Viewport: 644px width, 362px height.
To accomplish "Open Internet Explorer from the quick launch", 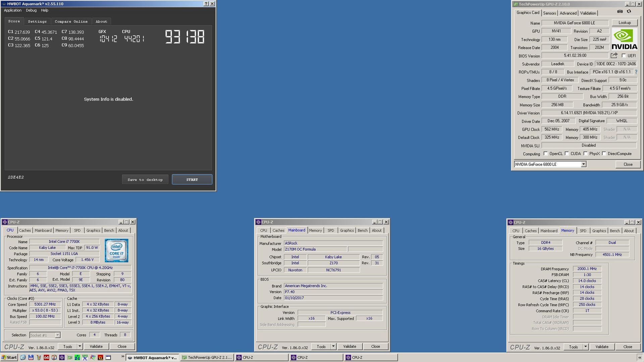I will 23,357.
